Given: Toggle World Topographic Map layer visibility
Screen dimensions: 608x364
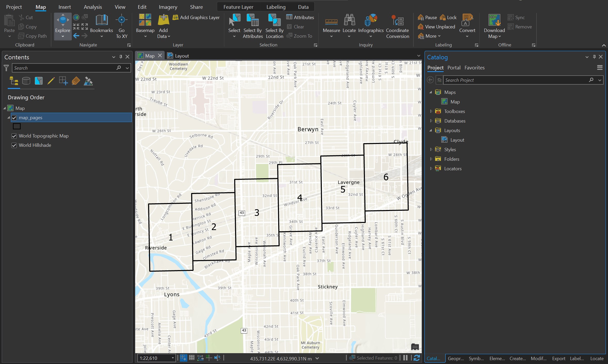Looking at the screenshot, I should [x=14, y=136].
